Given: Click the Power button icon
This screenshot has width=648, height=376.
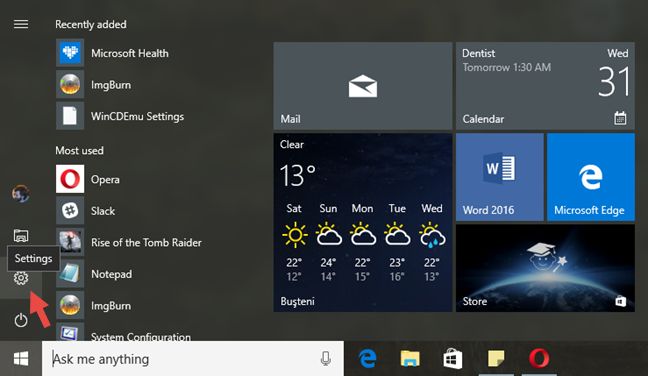Looking at the screenshot, I should 21,320.
